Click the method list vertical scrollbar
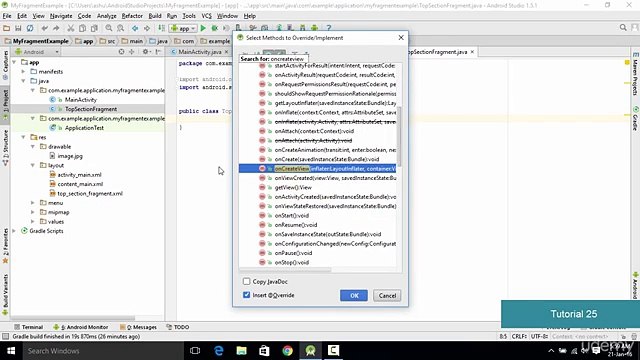 399,137
